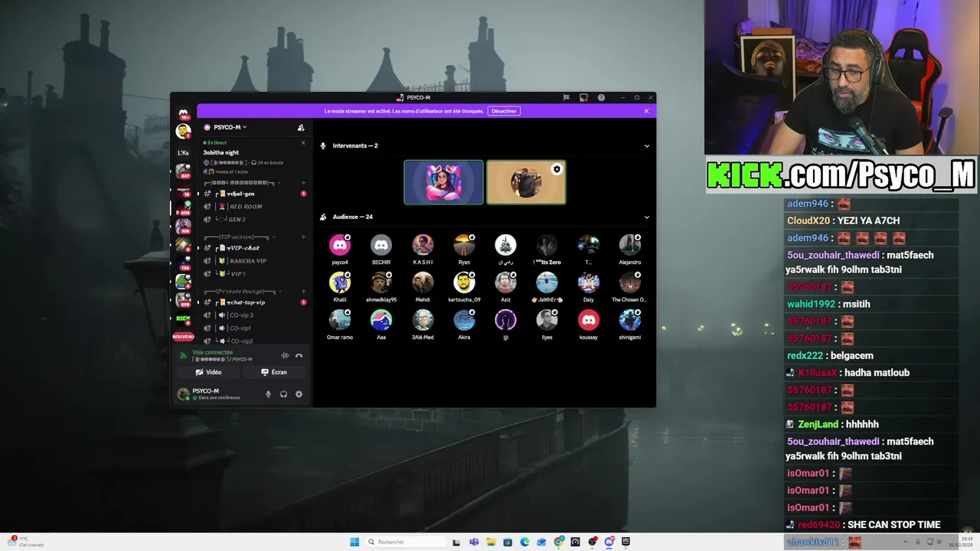
Task: Open the server with the 347 badge
Action: coord(183,171)
